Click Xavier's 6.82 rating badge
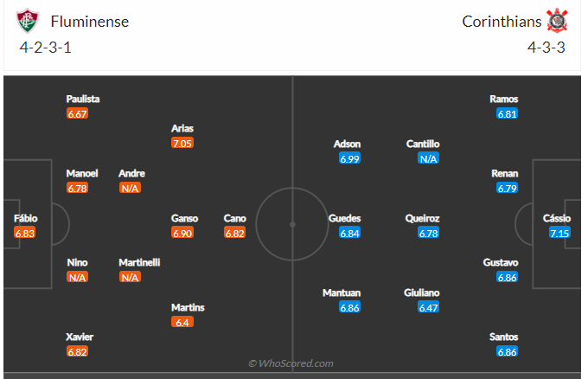588x379 pixels. pyautogui.click(x=78, y=352)
